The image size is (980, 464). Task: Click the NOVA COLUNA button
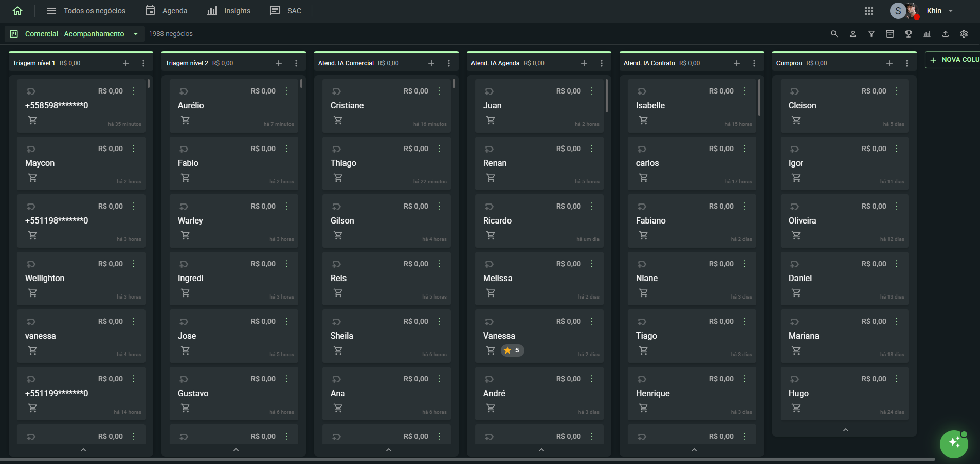(x=953, y=60)
